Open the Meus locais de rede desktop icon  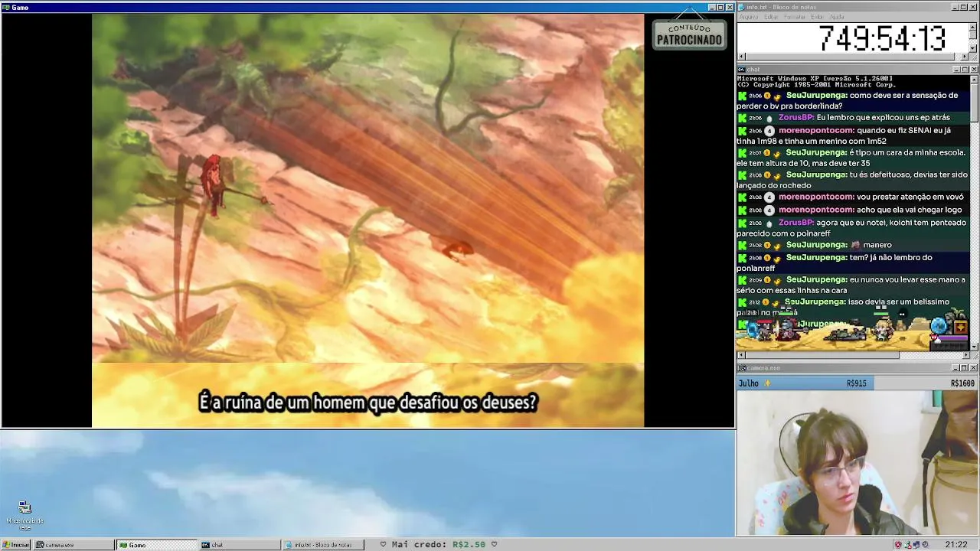pos(24,516)
